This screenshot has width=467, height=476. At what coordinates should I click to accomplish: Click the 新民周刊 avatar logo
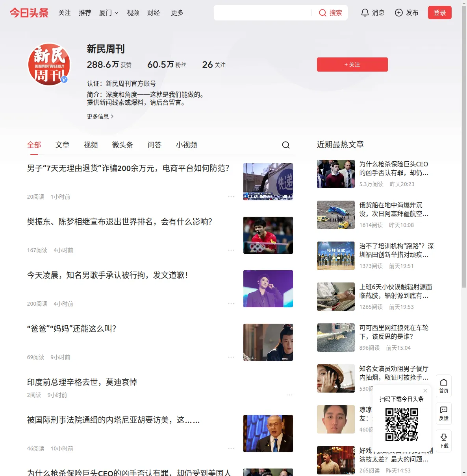pyautogui.click(x=49, y=64)
